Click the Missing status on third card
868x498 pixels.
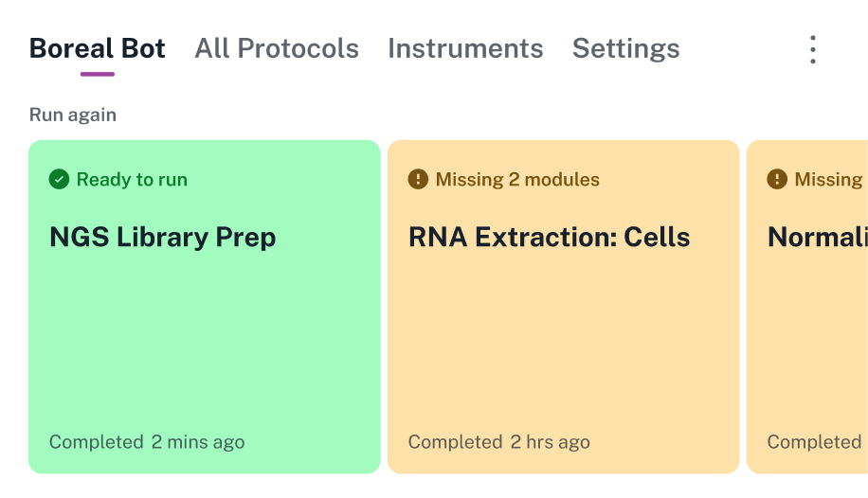[x=828, y=179]
